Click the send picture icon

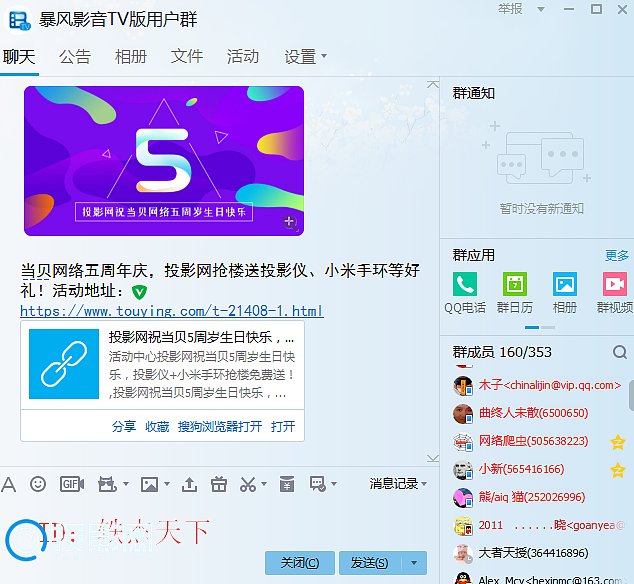click(x=149, y=484)
